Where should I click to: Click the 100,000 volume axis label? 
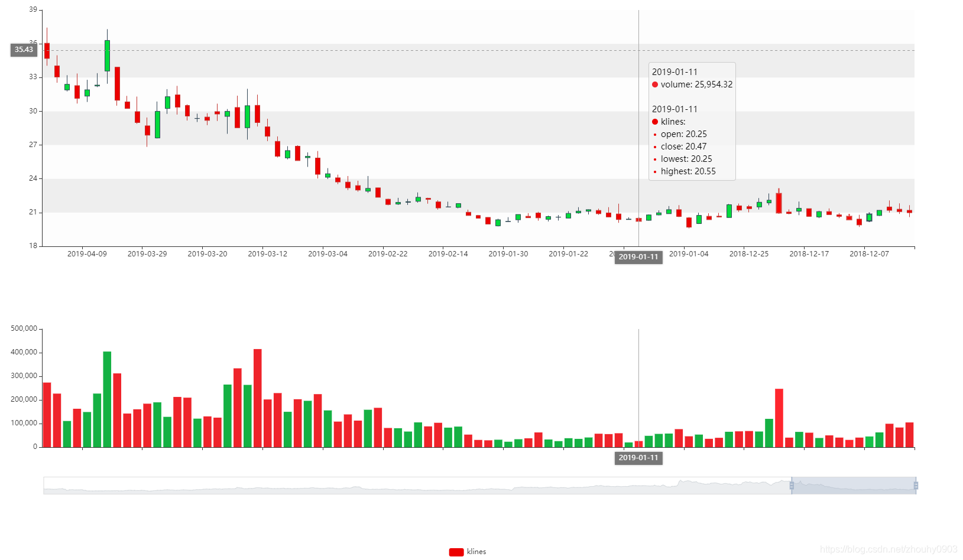pyautogui.click(x=24, y=423)
